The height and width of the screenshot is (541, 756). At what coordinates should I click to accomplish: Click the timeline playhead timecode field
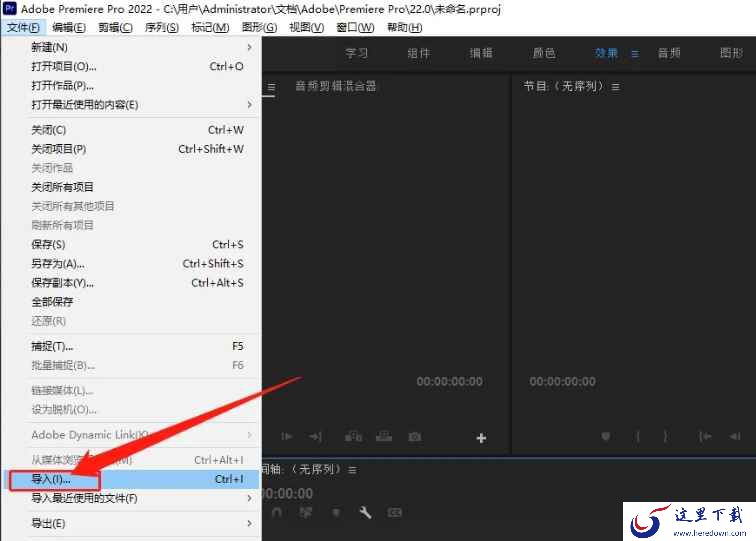[x=287, y=493]
